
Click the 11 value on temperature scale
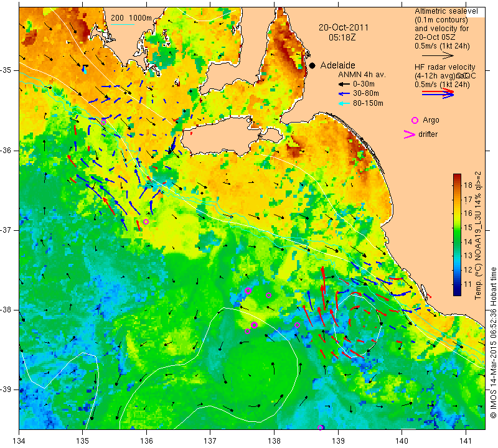coord(468,284)
